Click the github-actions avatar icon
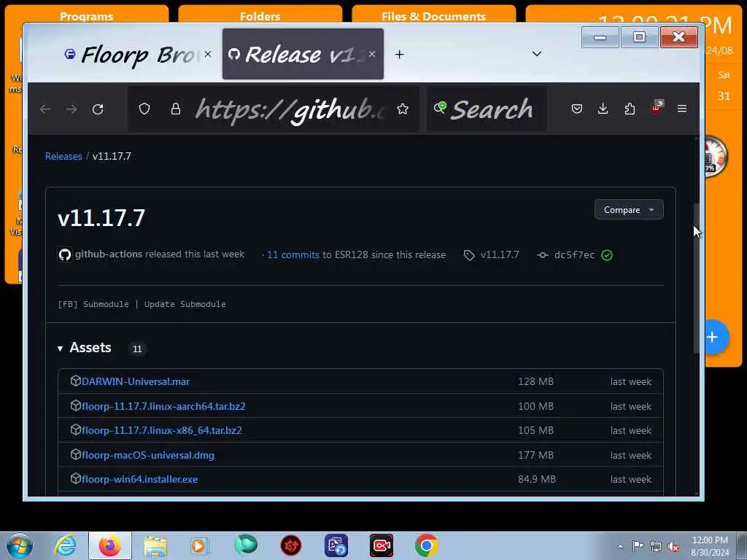 [65, 254]
